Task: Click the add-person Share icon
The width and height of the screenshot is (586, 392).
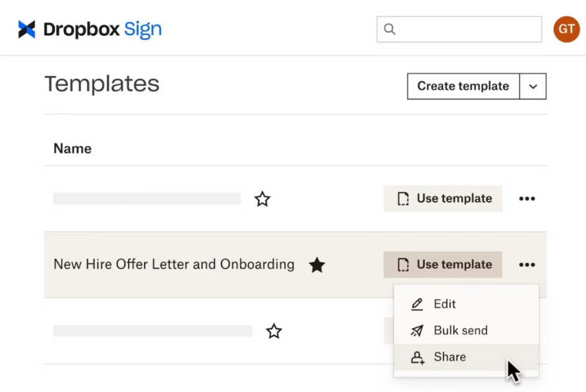Action: tap(417, 358)
